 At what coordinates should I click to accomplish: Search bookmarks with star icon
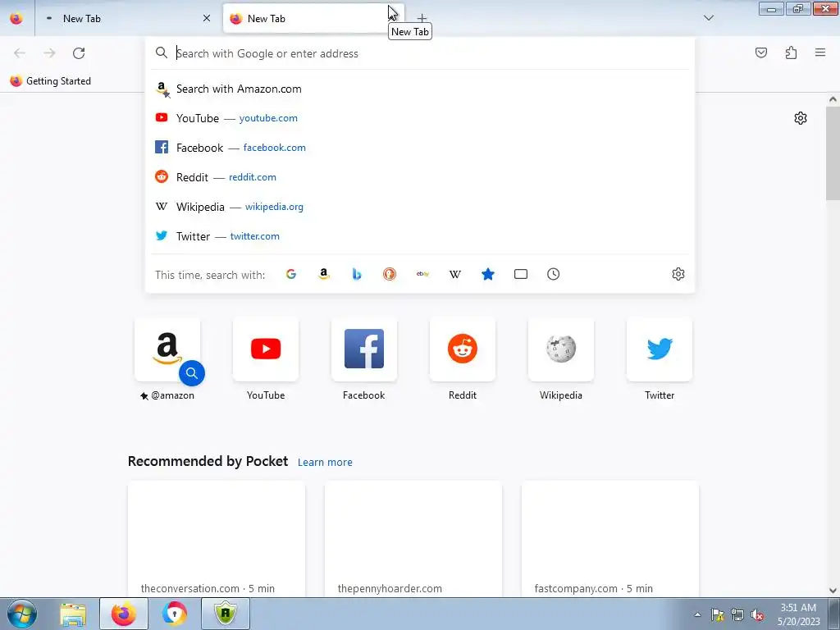[x=487, y=274]
